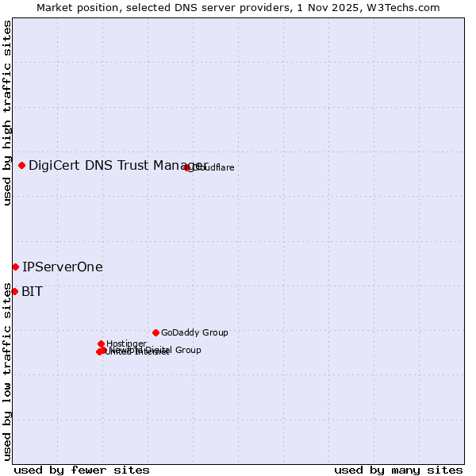Select the BIT text label

[x=32, y=292]
